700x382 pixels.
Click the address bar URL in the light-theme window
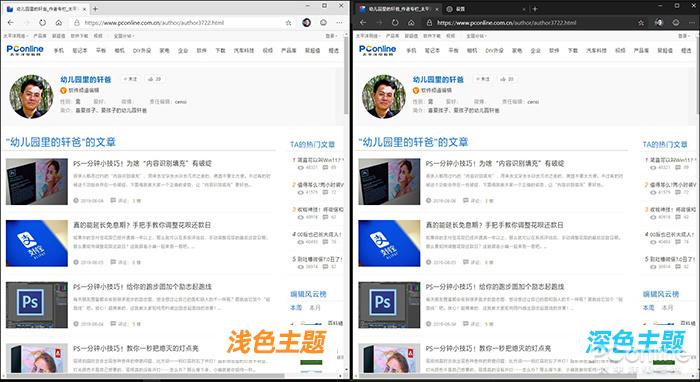click(154, 23)
